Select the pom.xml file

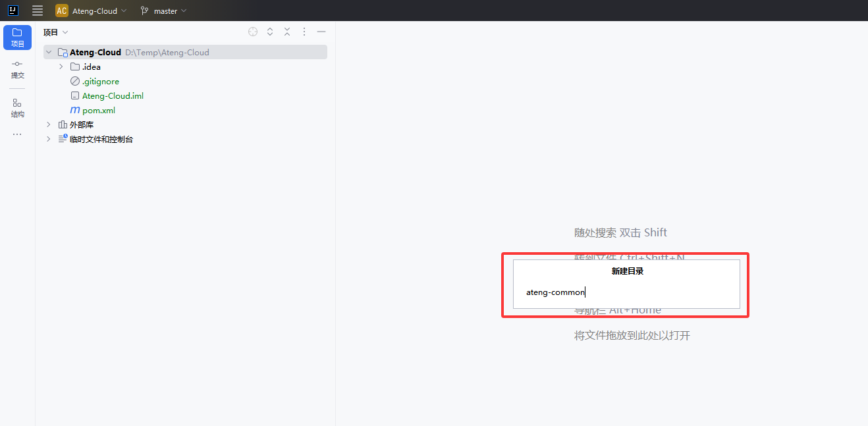[x=98, y=110]
